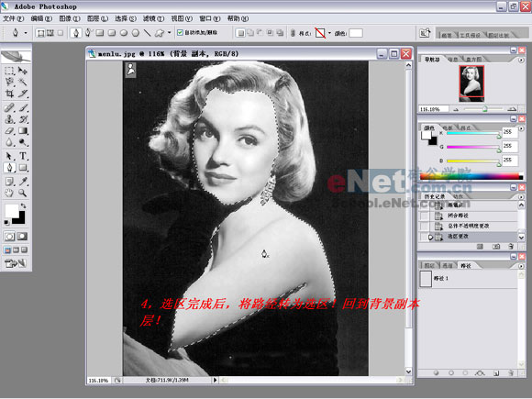Select the Rectangular Marquee tool

9,71
